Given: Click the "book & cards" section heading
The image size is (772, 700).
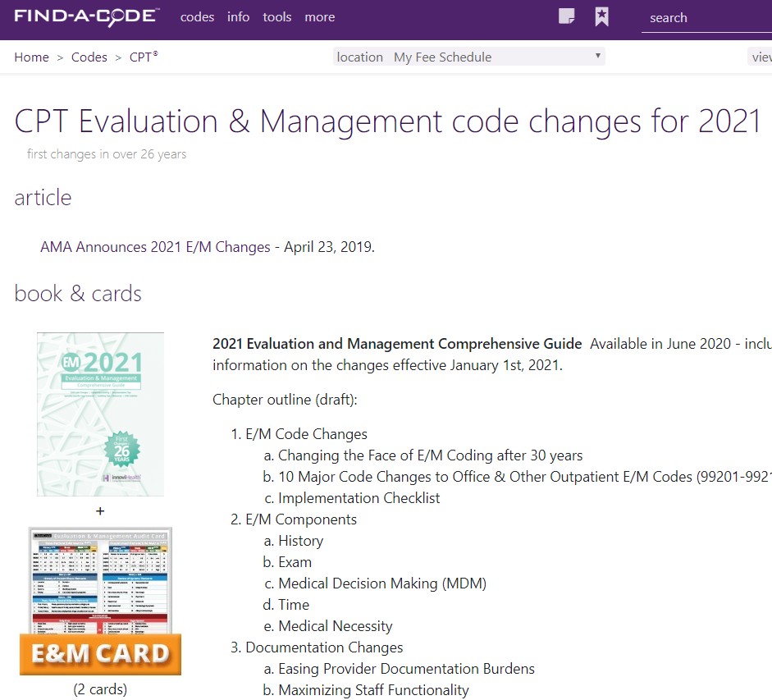Looking at the screenshot, I should (x=78, y=294).
